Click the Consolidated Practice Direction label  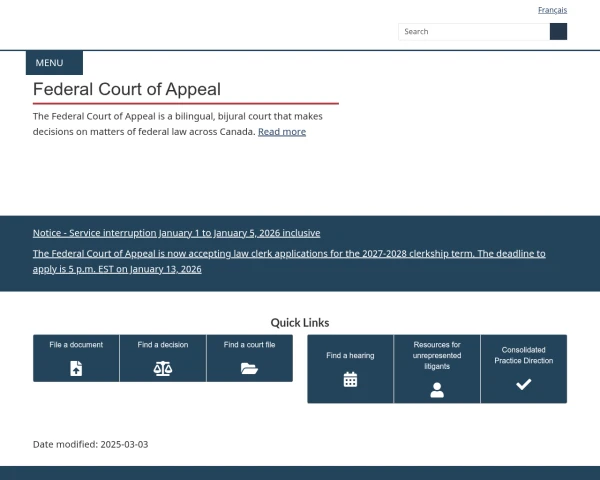point(523,355)
